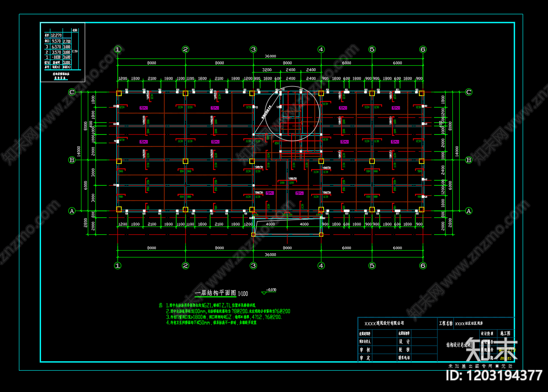Click right-side axis bubble C
Image resolution: width=548 pixels, height=392 pixels.
469,92
